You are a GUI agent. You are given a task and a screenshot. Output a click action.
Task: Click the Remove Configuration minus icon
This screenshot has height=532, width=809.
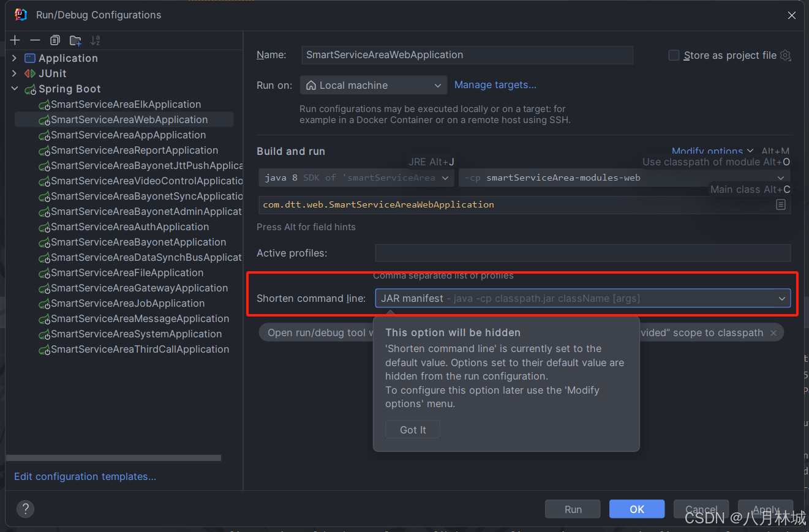pyautogui.click(x=35, y=40)
